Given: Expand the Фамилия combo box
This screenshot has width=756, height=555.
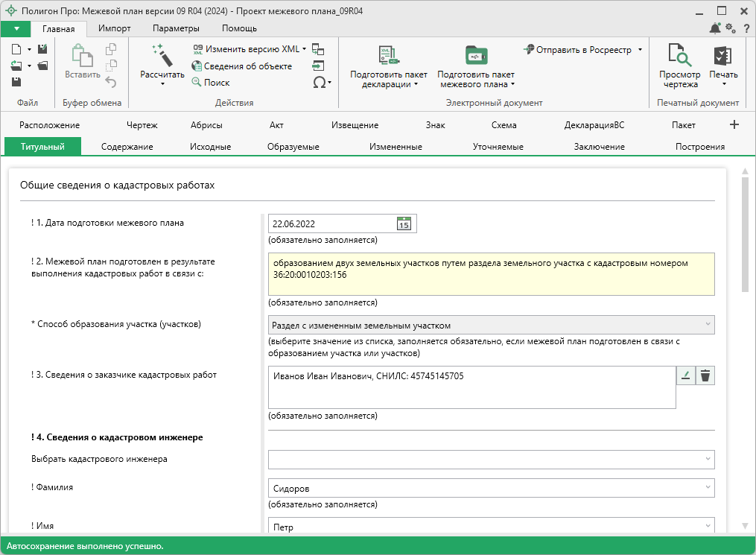Looking at the screenshot, I should click(x=707, y=488).
